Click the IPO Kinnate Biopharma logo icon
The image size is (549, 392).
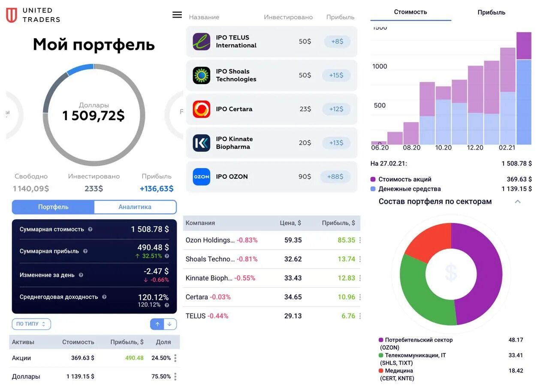(201, 143)
